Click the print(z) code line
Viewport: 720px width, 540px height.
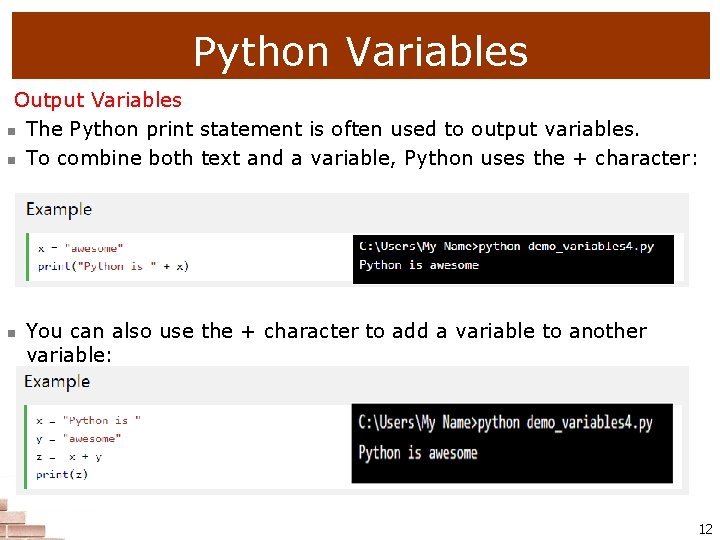coord(62,474)
